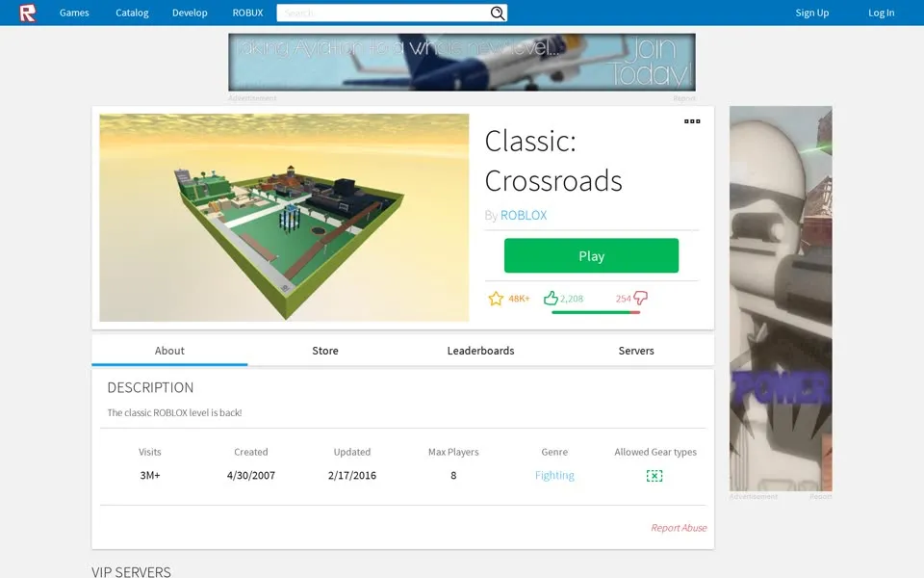Switch to the Servers tab
Screen dimensions: 924x578
click(636, 351)
